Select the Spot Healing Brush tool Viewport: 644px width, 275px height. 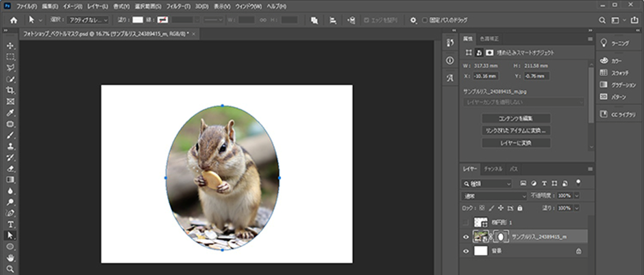[x=10, y=124]
